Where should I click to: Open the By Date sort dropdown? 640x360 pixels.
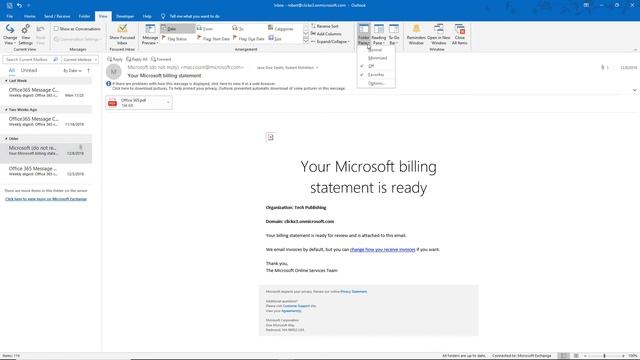72,71
